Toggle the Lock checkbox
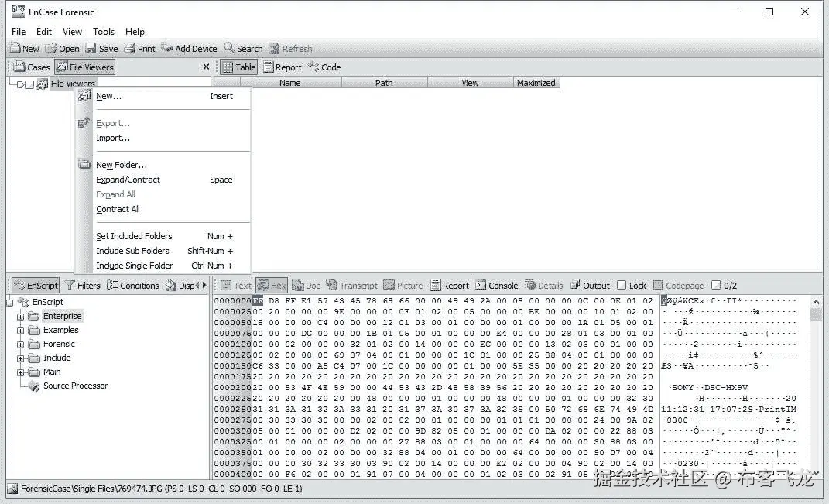The width and height of the screenshot is (829, 504). [622, 286]
